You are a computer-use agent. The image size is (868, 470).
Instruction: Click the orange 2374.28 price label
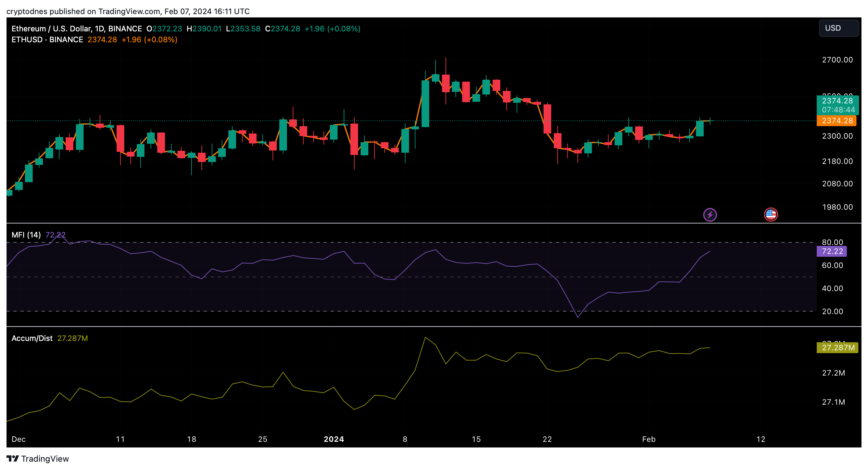pyautogui.click(x=837, y=121)
